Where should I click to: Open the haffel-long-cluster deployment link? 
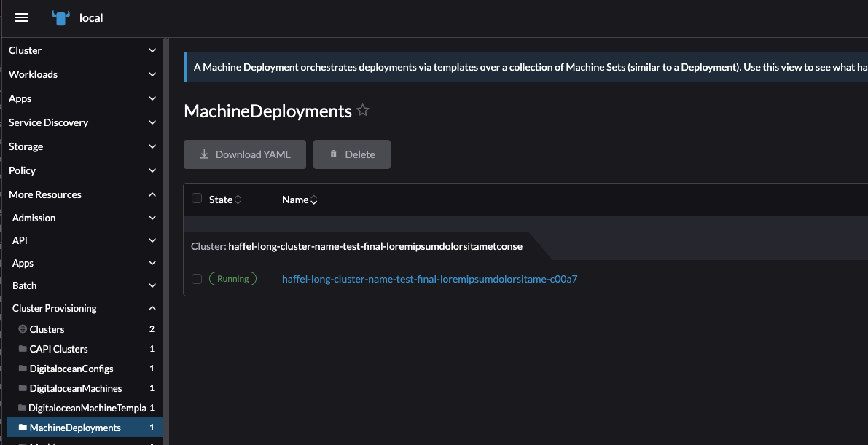tap(430, 278)
